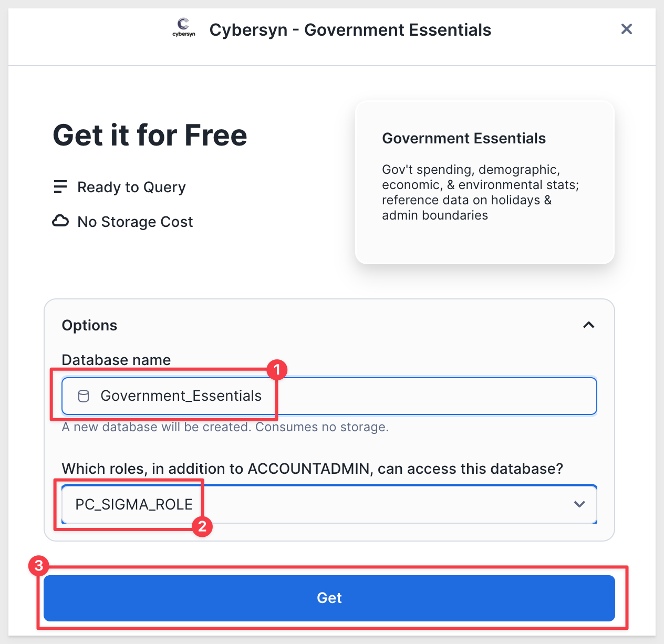Click the red step 3 annotation badge
This screenshot has width=664, height=644.
[38, 566]
